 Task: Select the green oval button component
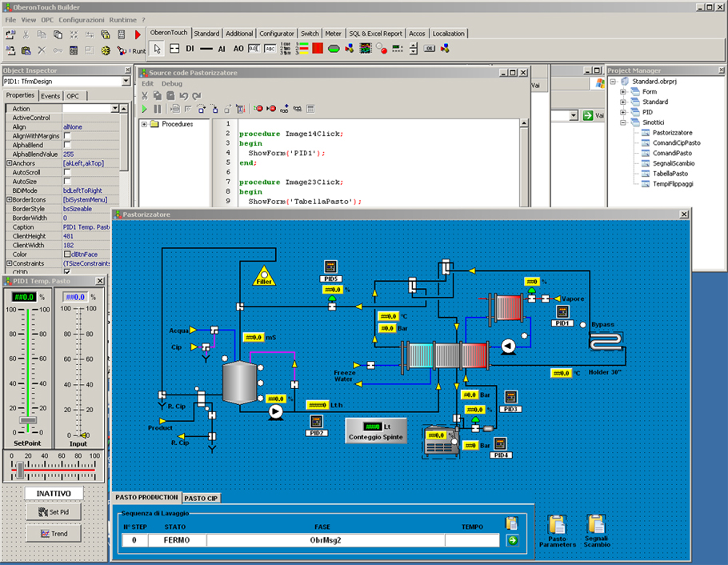coord(334,48)
